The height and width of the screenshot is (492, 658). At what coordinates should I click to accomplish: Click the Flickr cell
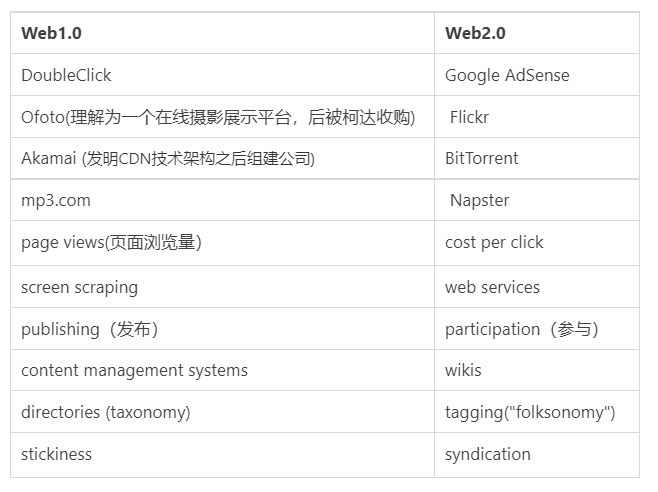pos(469,117)
